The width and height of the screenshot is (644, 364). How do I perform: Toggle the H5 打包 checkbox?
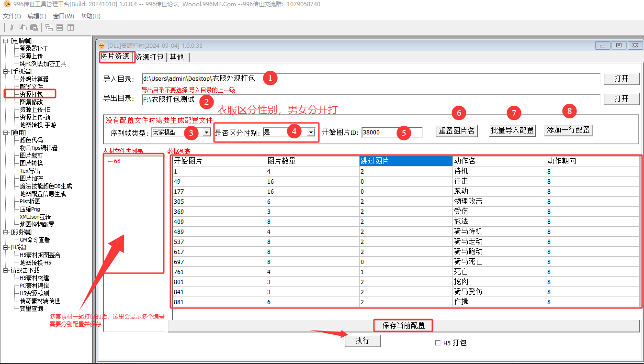coord(437,343)
